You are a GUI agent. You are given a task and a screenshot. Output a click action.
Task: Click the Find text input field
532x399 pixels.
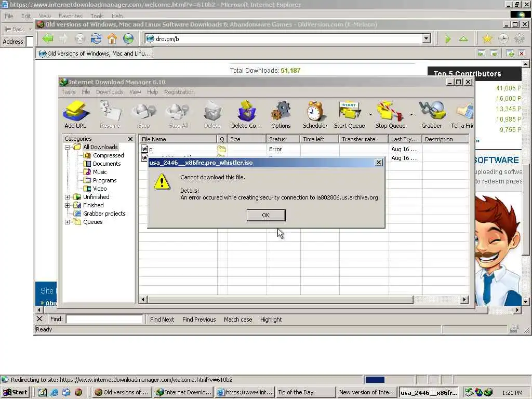coord(104,319)
